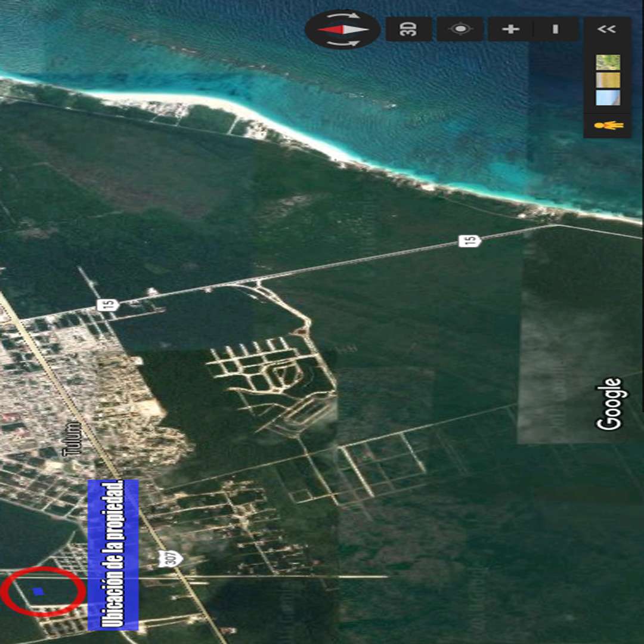
Task: Click the route 15 shield nearest the beach
Action: click(x=470, y=241)
